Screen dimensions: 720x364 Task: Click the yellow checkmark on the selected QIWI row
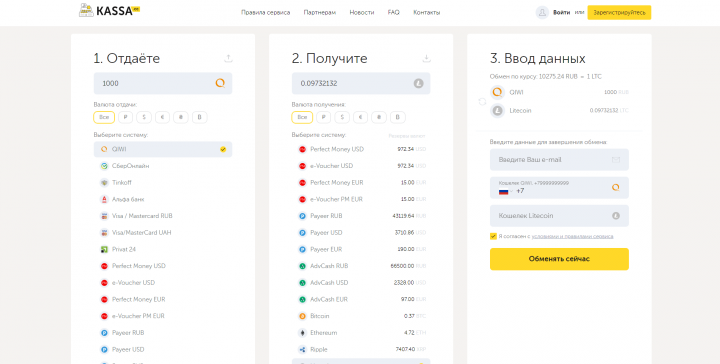click(223, 149)
